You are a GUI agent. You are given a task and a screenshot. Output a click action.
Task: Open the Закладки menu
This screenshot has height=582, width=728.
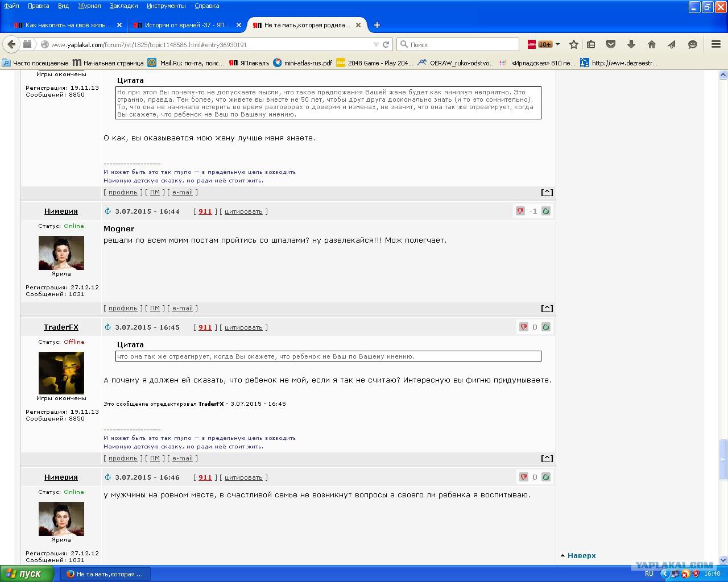pyautogui.click(x=123, y=6)
